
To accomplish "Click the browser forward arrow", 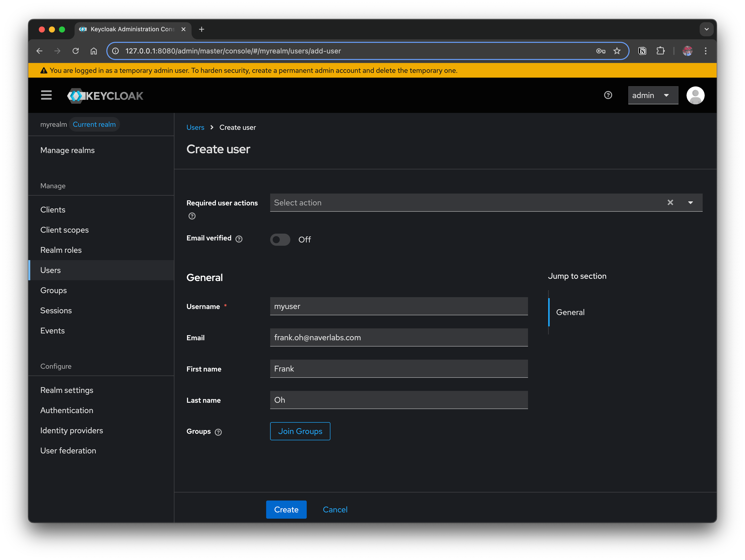I will click(x=57, y=51).
